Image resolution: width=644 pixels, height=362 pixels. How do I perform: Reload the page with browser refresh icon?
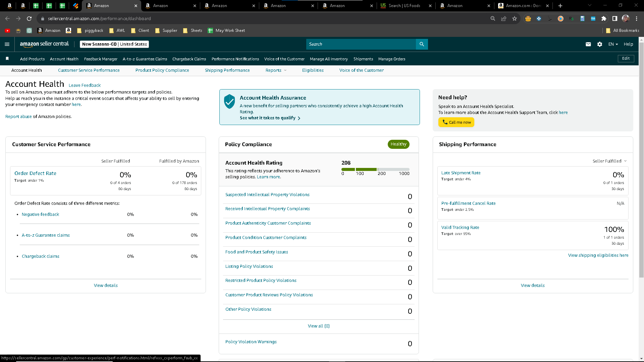pyautogui.click(x=29, y=18)
